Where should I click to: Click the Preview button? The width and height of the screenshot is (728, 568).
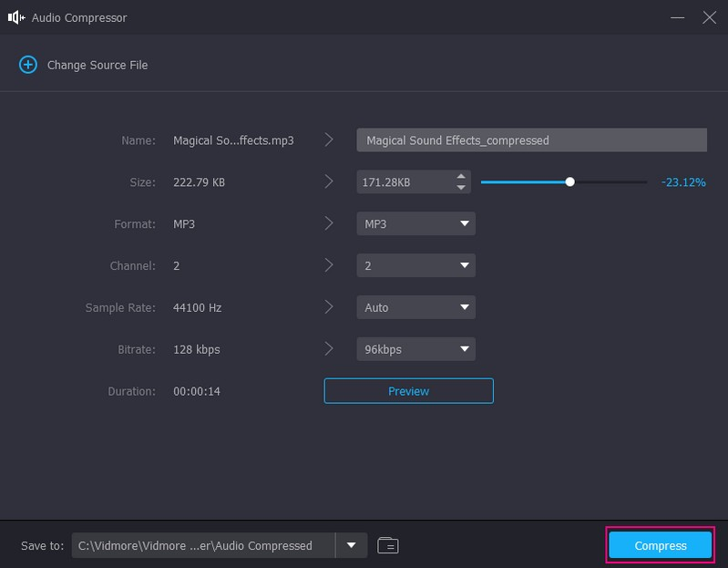(408, 391)
